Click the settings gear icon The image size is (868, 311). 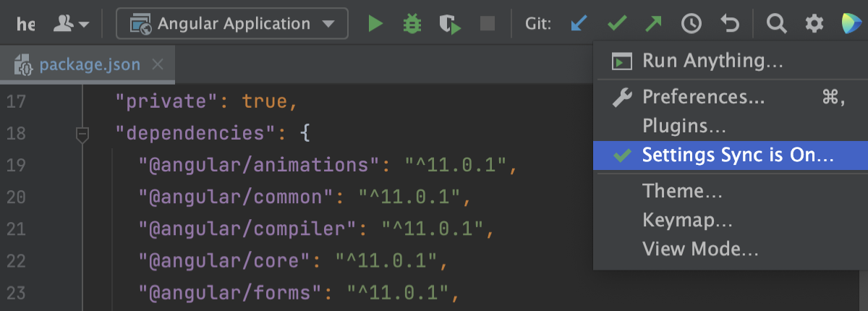814,24
